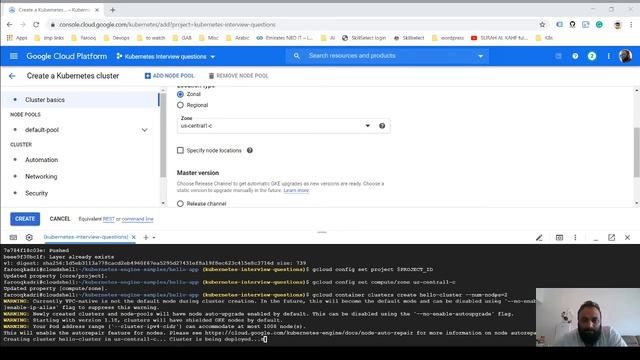Click the CANCEL button
Screen dimensions: 640x360
[x=60, y=219]
